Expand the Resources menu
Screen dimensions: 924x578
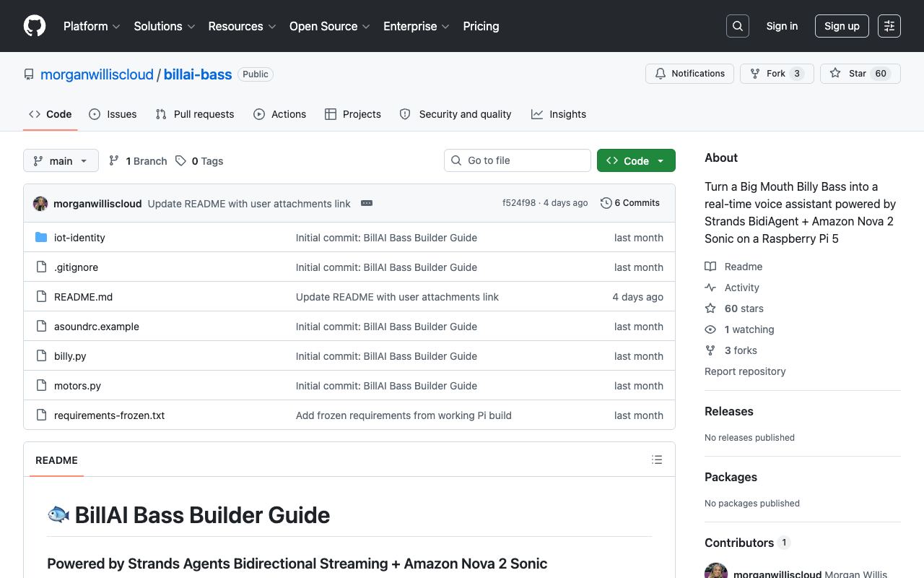[242, 26]
